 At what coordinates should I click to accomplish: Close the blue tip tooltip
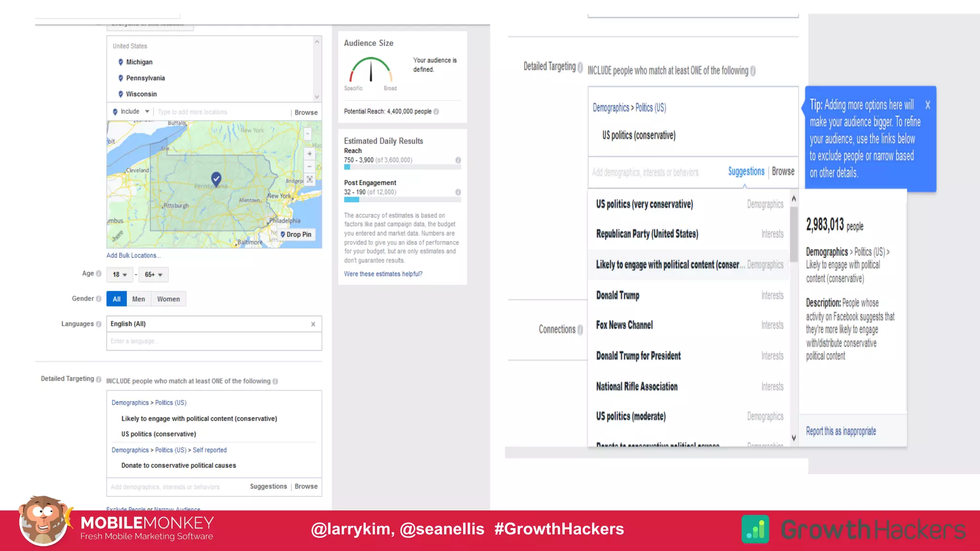coord(927,105)
